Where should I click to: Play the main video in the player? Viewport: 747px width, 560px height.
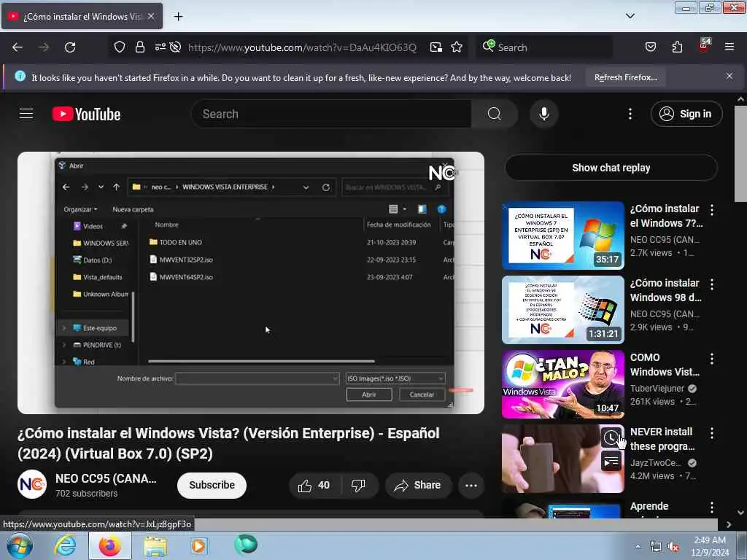pos(251,283)
